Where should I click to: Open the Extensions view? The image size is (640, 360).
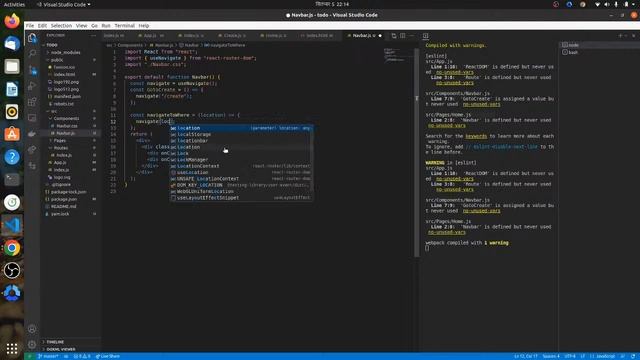pyautogui.click(x=32, y=102)
